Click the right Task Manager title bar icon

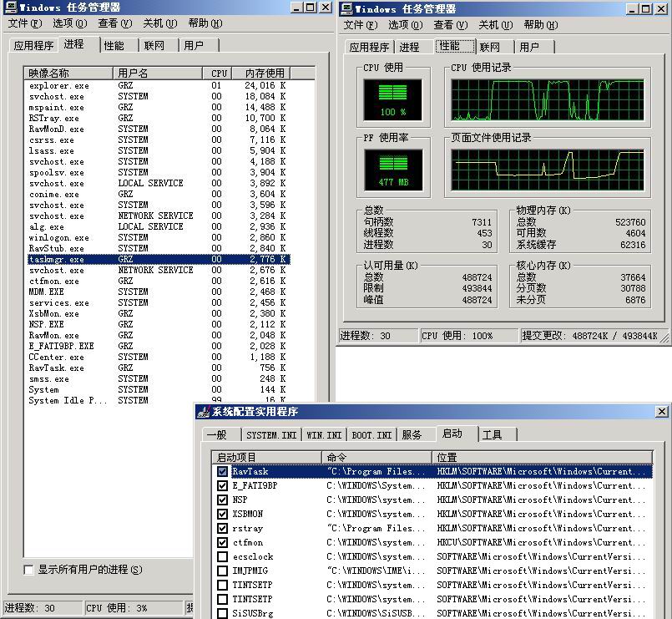(x=346, y=8)
